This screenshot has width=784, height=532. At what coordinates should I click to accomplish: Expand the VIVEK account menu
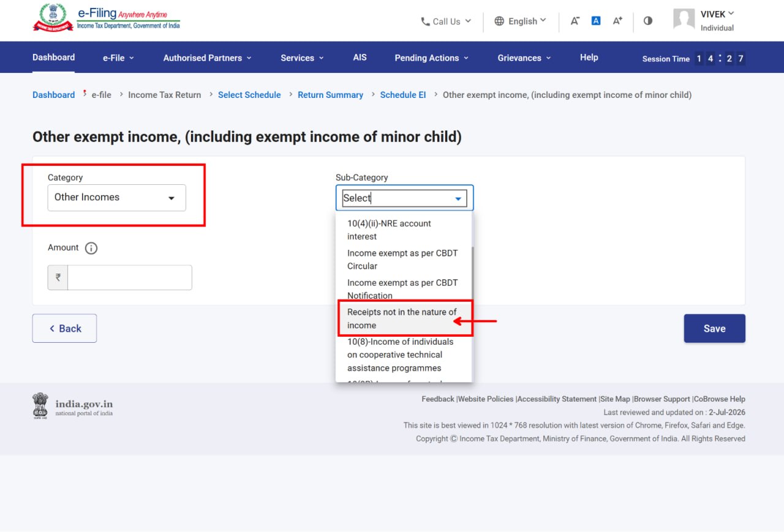point(717,14)
